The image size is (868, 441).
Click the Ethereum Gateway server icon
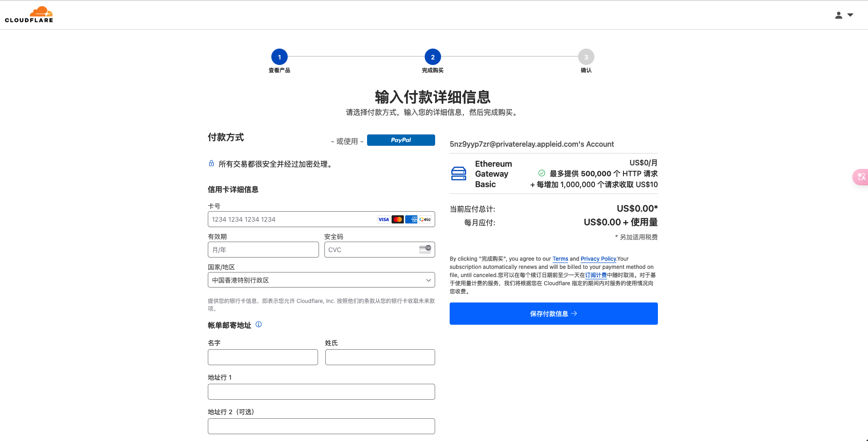[458, 173]
